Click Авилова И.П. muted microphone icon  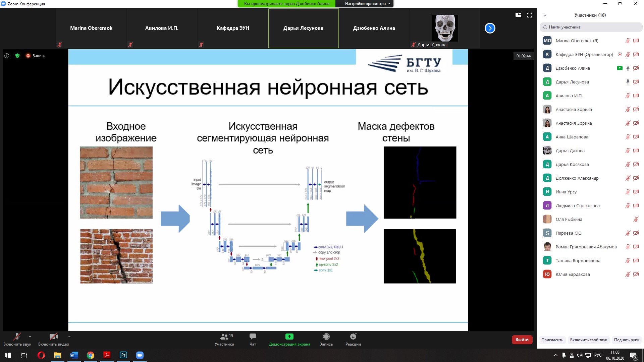(x=628, y=96)
